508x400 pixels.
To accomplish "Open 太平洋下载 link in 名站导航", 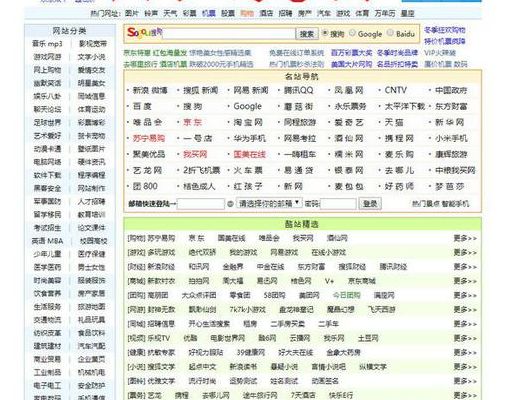I will (x=405, y=106).
